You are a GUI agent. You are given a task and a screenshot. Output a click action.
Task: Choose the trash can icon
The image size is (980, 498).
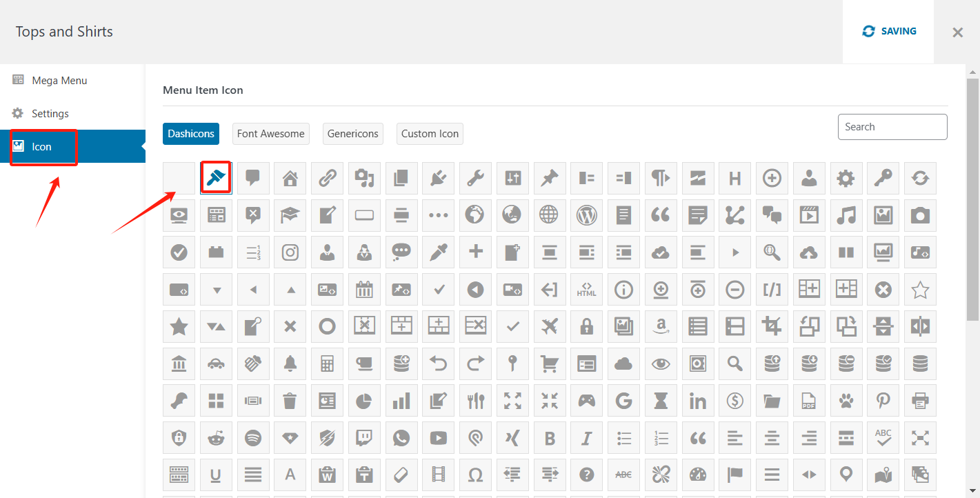click(x=290, y=401)
